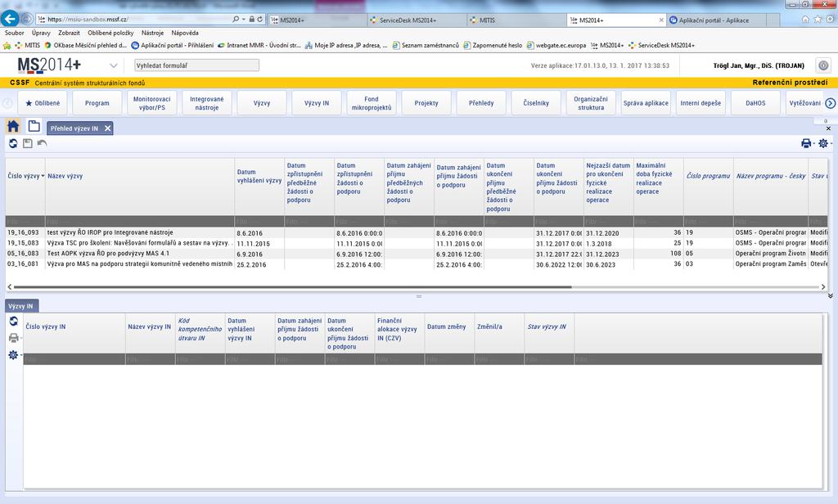Open the Přehledy section
Viewport: 838px width, 504px height.
click(481, 103)
